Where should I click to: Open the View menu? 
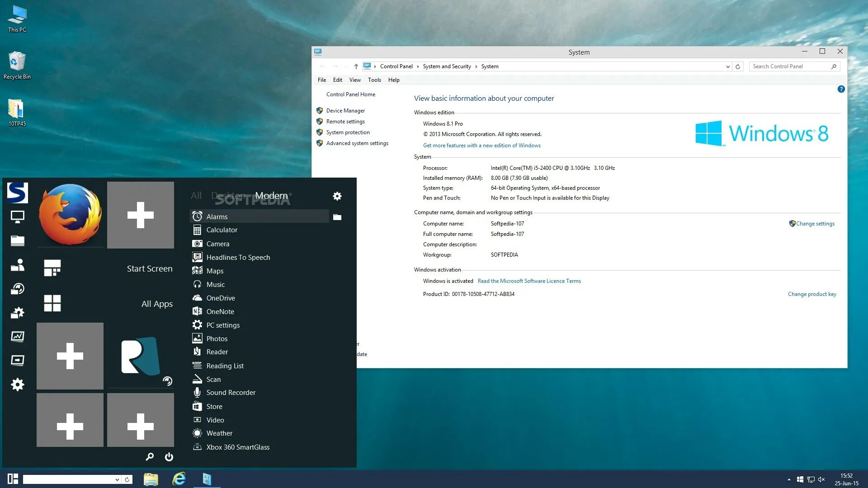pos(355,80)
